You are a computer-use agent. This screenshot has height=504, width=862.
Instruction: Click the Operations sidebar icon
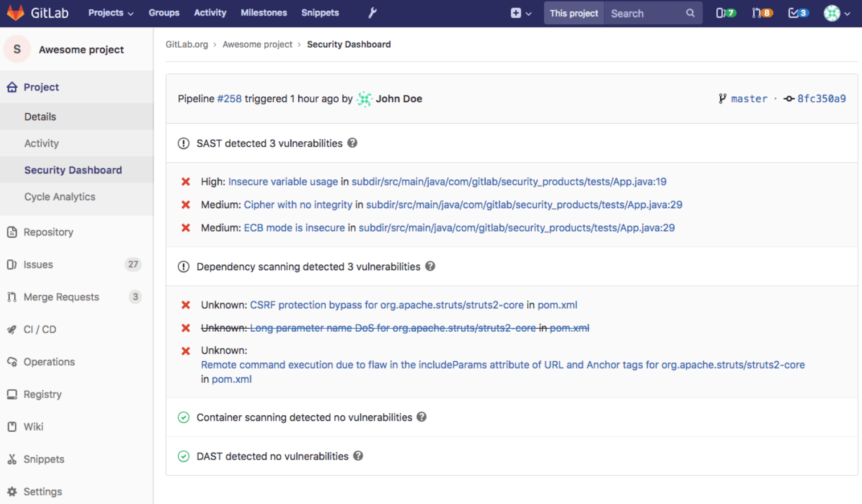tap(12, 362)
